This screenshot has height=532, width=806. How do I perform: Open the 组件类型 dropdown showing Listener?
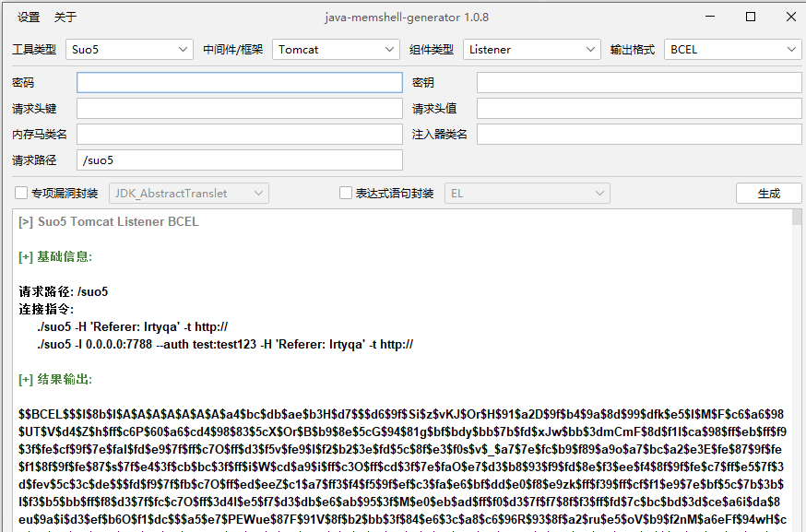click(x=532, y=50)
